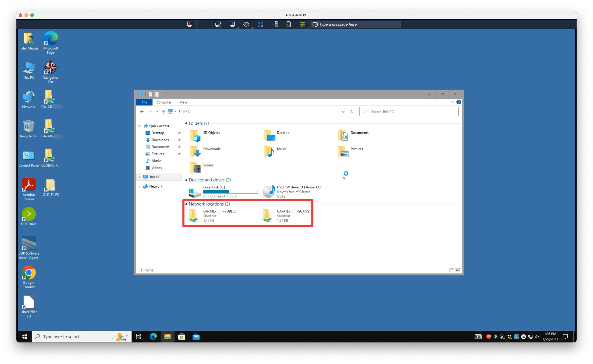This screenshot has height=364, width=593.
Task: Open the CDK Drive desktop icon
Action: point(29,216)
